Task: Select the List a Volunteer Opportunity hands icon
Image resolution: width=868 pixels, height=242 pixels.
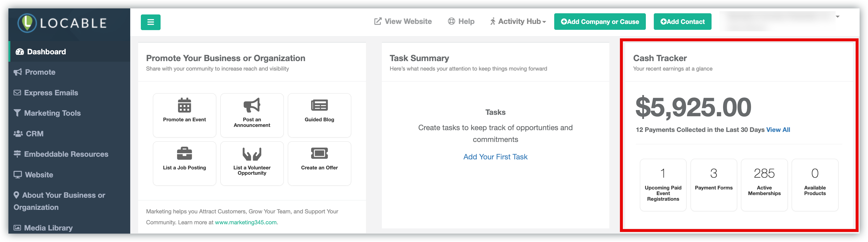Action: (252, 154)
